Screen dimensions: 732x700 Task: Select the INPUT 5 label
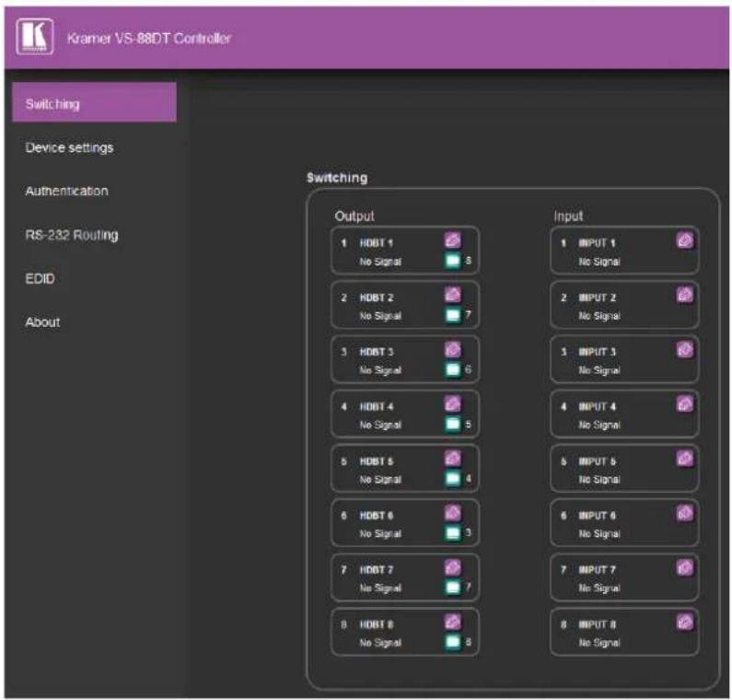tap(597, 461)
